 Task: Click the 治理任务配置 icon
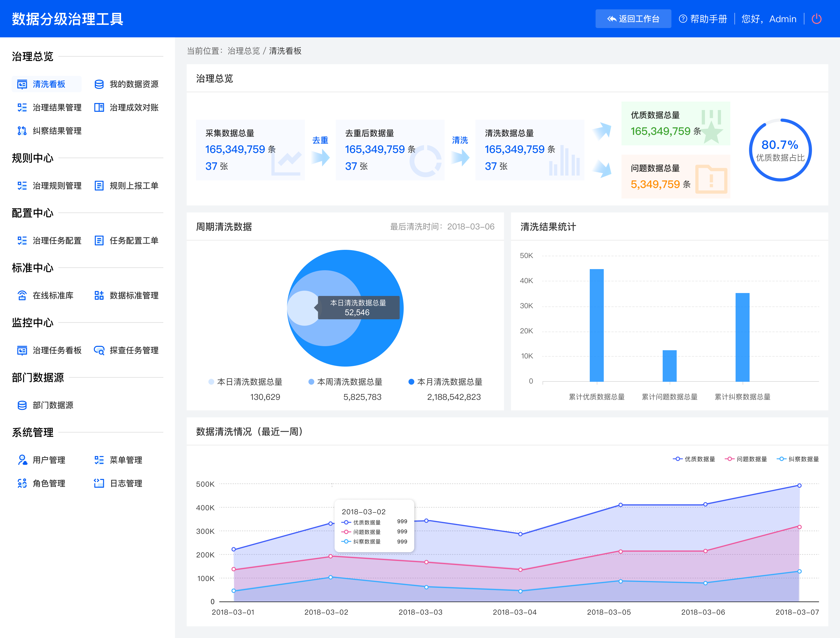point(22,240)
